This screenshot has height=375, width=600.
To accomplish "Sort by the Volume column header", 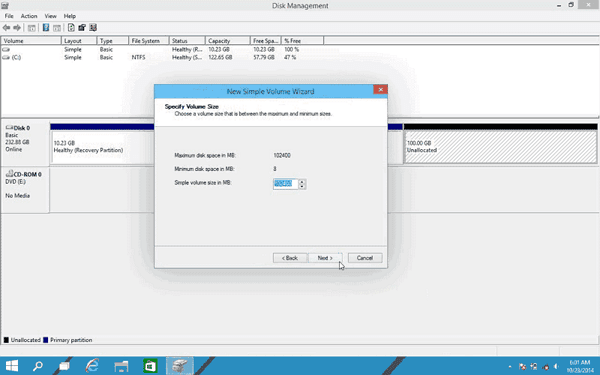I will (x=31, y=41).
